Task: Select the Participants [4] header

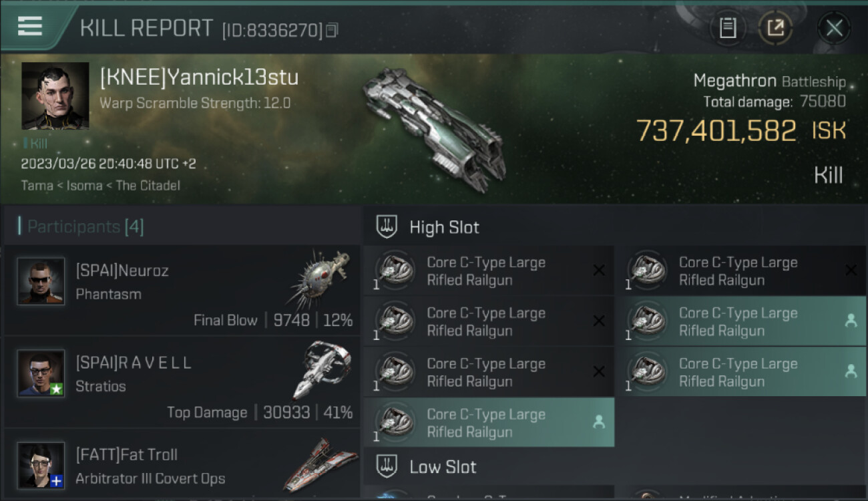Action: tap(85, 226)
